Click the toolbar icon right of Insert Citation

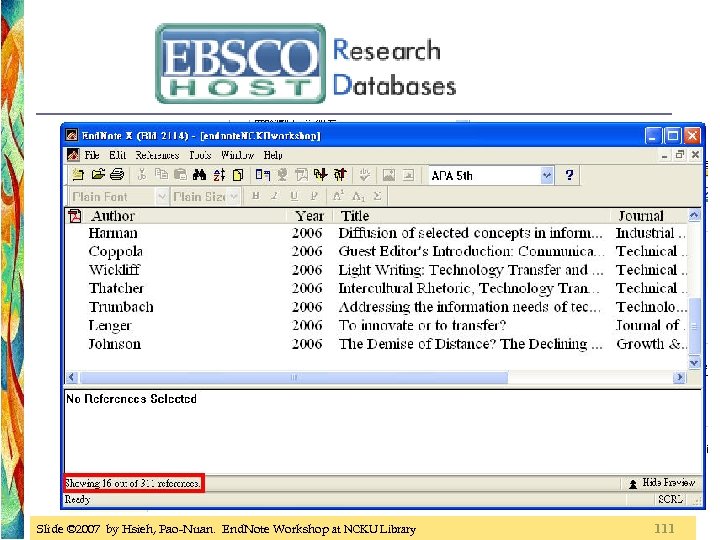pos(282,175)
